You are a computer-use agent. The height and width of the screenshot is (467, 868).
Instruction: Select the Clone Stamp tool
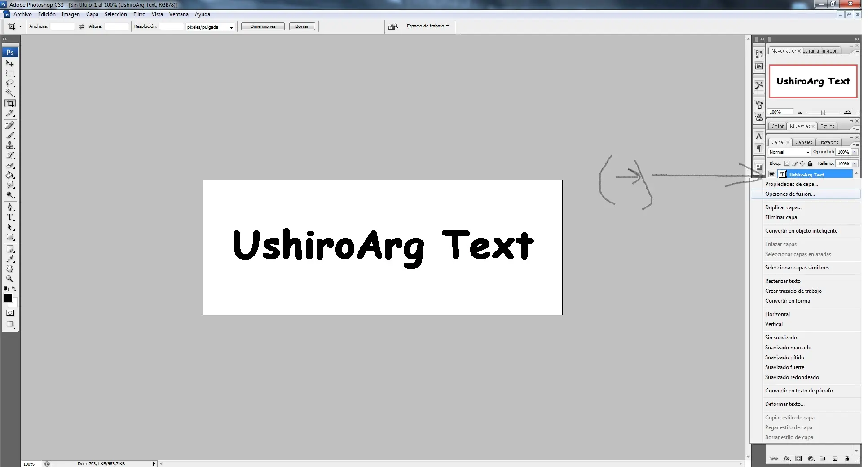coord(10,145)
